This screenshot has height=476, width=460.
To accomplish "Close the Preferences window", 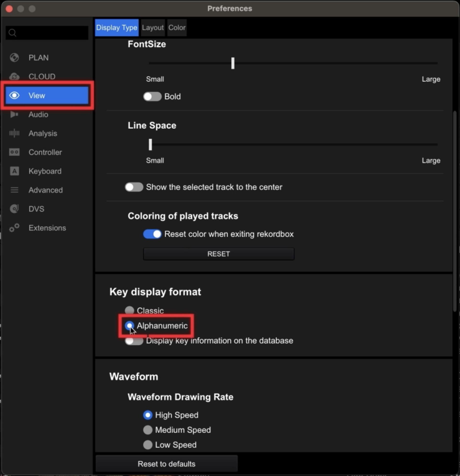I will click(9, 9).
